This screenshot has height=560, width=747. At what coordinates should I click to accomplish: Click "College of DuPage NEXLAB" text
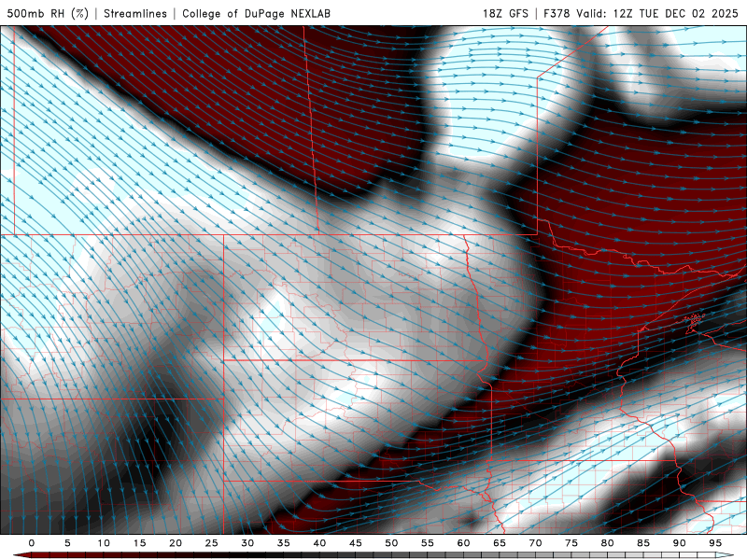[256, 13]
